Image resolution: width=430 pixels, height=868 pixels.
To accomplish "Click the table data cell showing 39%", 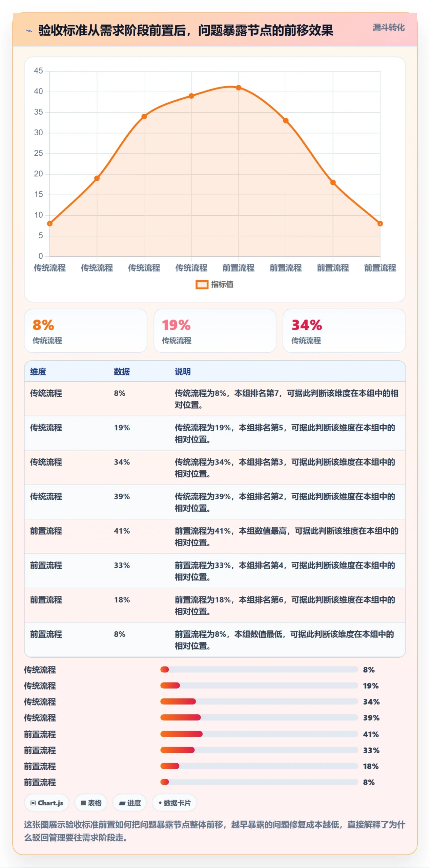I will click(122, 496).
